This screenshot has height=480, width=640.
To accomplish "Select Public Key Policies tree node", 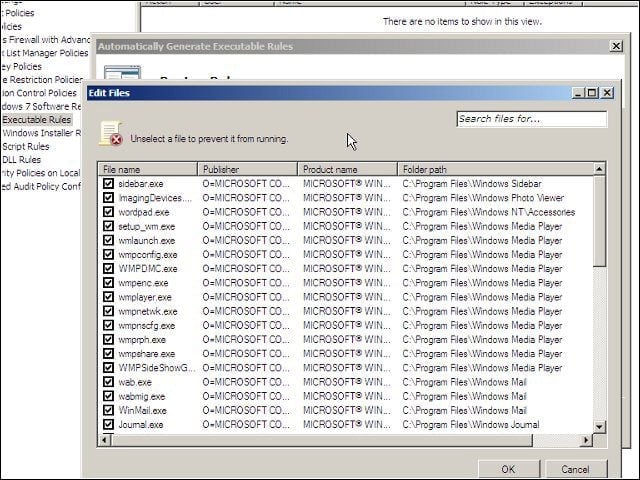I will [x=21, y=67].
